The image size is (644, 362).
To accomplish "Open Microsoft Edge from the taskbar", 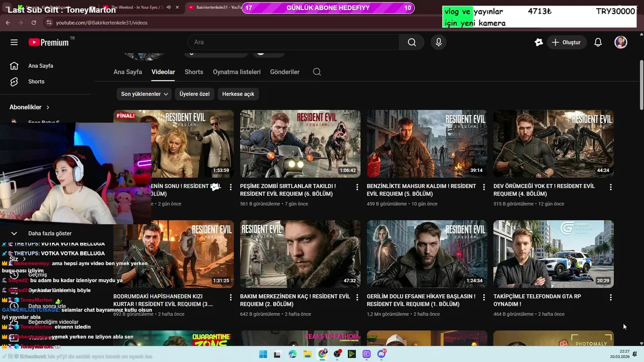I will 293,354.
